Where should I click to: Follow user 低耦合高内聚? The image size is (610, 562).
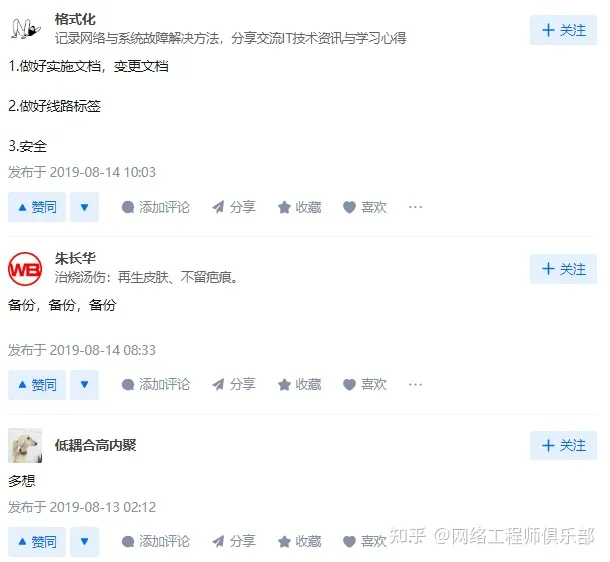coord(563,445)
